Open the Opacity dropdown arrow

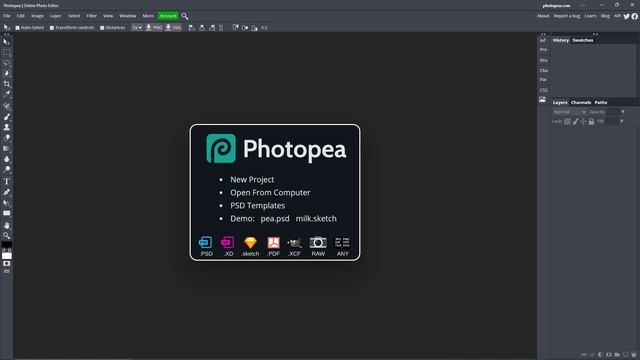(623, 112)
